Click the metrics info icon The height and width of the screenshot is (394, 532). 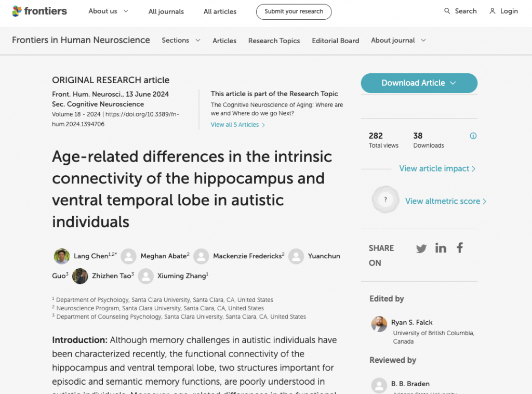click(473, 136)
